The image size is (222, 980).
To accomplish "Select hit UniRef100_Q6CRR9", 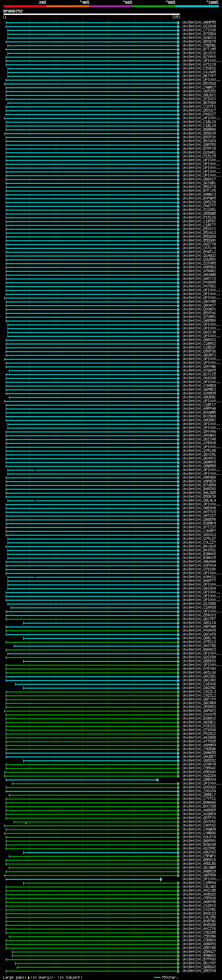I will click(199, 703).
